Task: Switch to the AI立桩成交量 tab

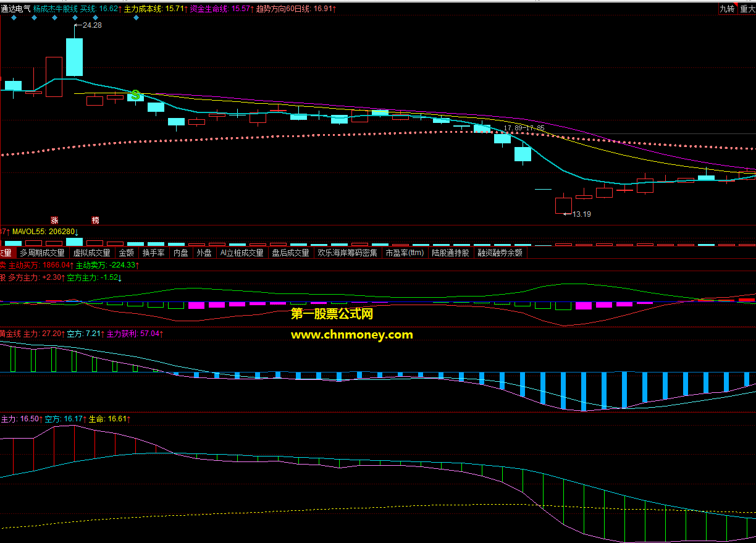Action: click(x=241, y=253)
